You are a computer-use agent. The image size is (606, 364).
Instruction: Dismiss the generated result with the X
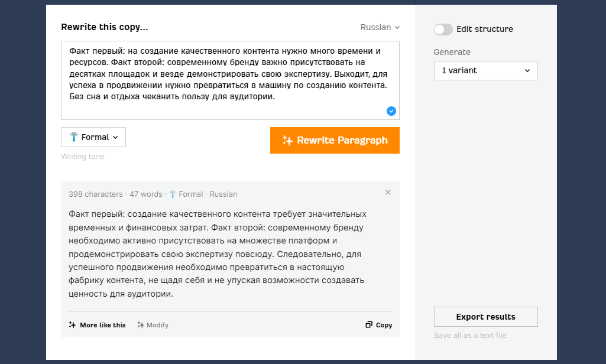click(388, 192)
